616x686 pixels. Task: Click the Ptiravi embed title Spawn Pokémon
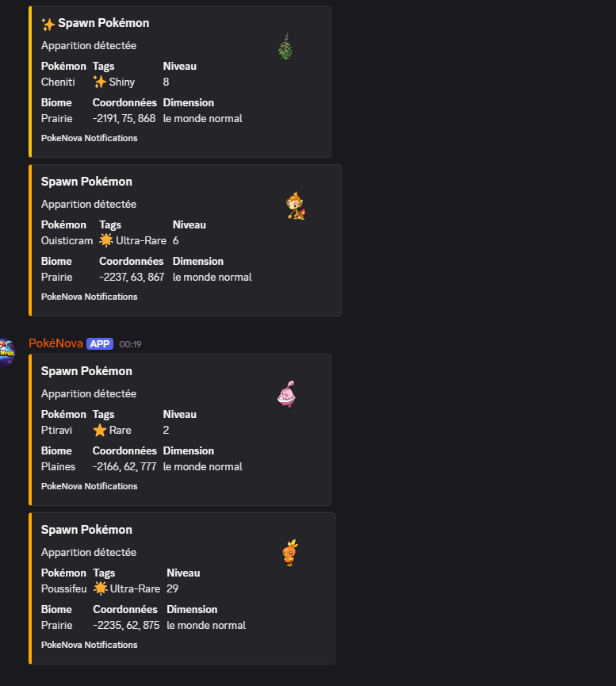[86, 371]
